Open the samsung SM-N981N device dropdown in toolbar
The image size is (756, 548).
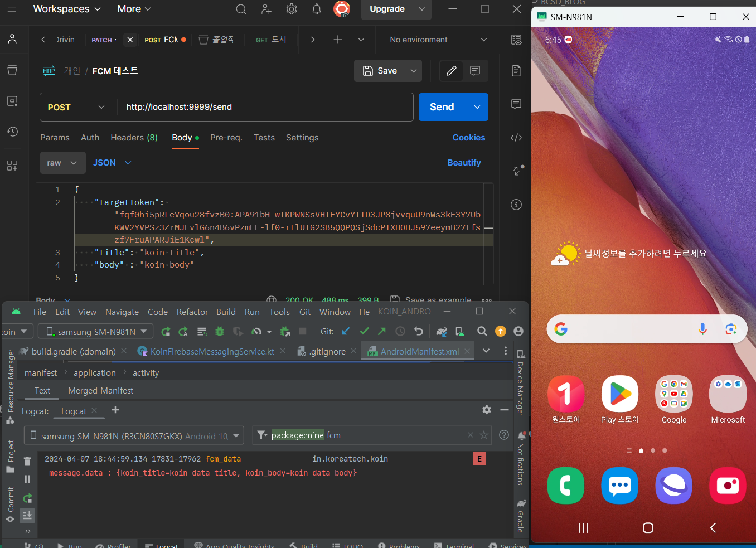pyautogui.click(x=96, y=332)
